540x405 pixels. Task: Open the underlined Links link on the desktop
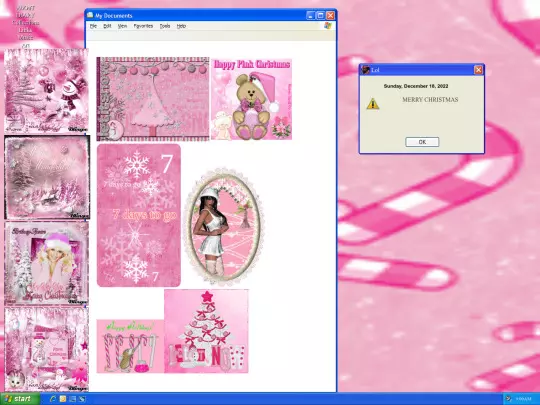click(x=26, y=30)
